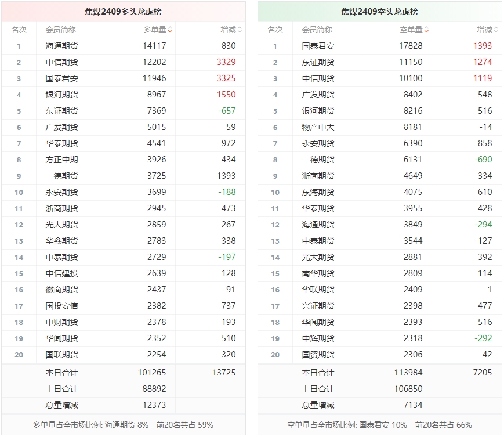Select 中辉期货 row name

318,338
